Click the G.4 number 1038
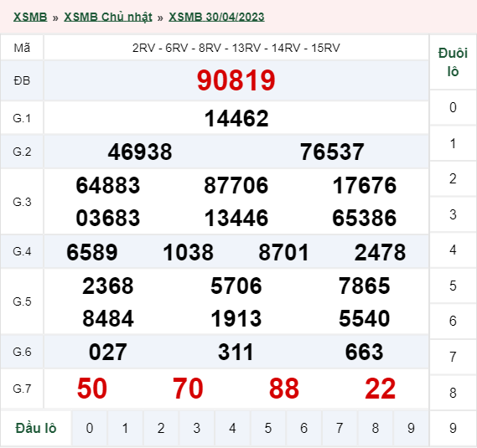 coord(188,252)
